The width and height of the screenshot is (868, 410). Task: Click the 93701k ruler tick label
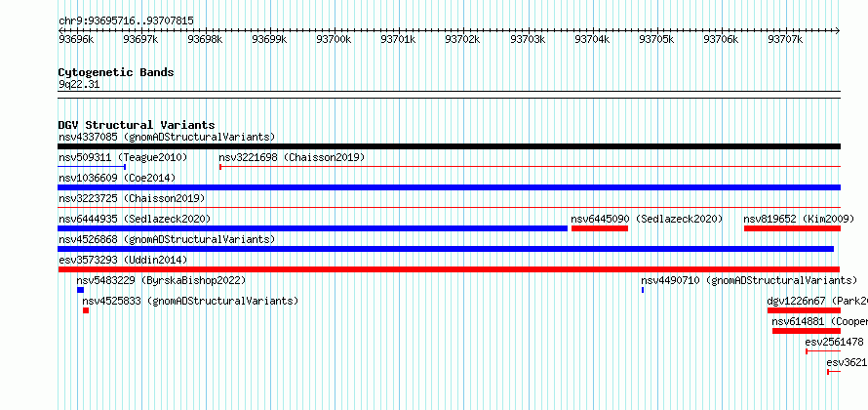tap(398, 39)
